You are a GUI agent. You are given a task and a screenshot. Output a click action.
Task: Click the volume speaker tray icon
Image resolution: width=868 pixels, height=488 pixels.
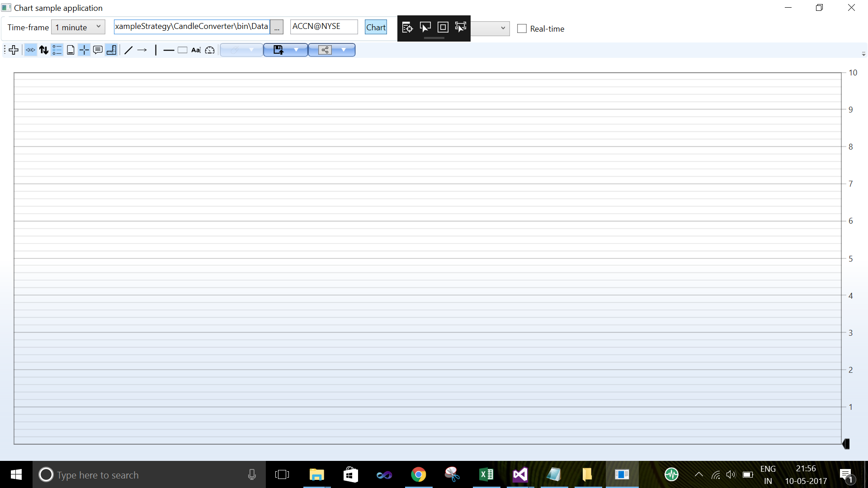pyautogui.click(x=731, y=474)
